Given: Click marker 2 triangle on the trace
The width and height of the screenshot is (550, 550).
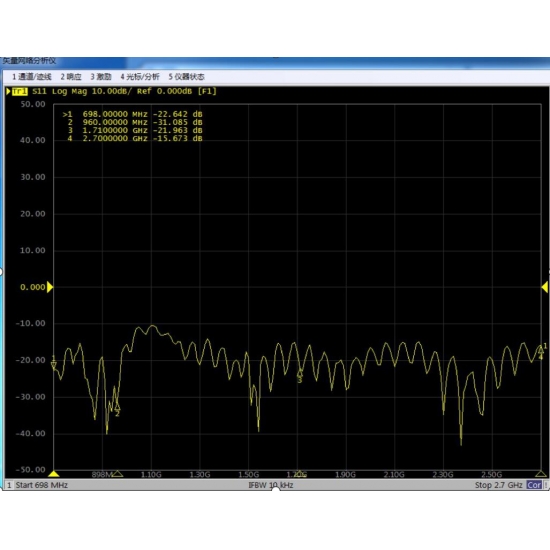Looking at the screenshot, I should click(117, 406).
